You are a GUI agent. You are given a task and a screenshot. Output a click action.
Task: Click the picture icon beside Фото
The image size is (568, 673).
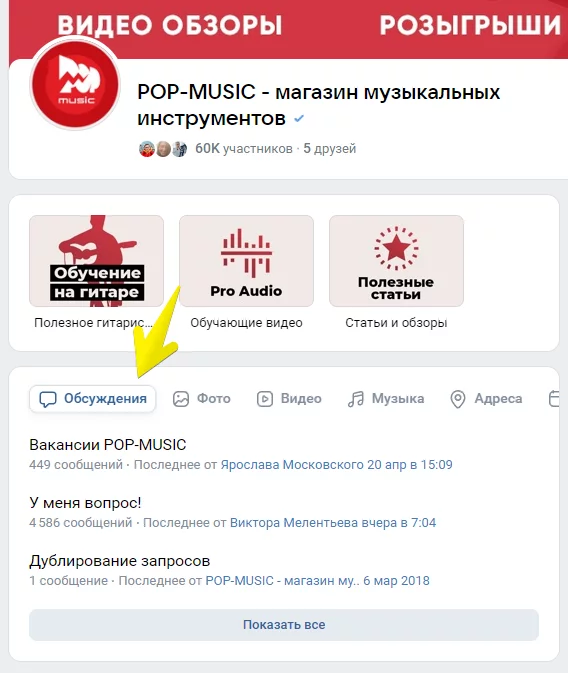point(181,399)
